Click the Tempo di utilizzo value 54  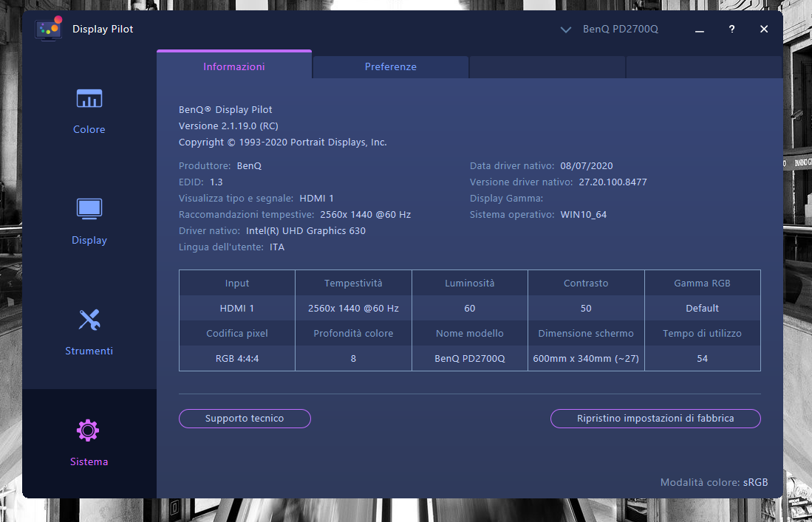click(702, 359)
